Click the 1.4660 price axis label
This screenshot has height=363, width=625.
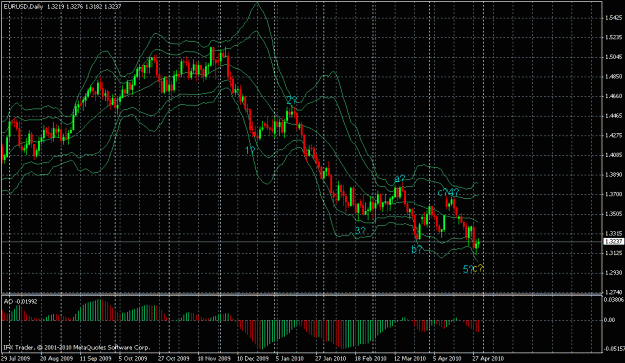point(613,96)
